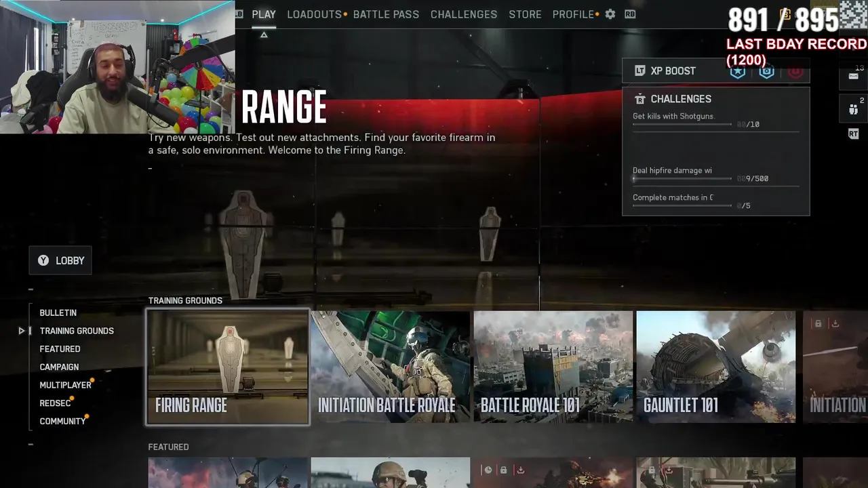Select the INITIATION BATTLE ROYALE tile
The width and height of the screenshot is (868, 488).
390,367
